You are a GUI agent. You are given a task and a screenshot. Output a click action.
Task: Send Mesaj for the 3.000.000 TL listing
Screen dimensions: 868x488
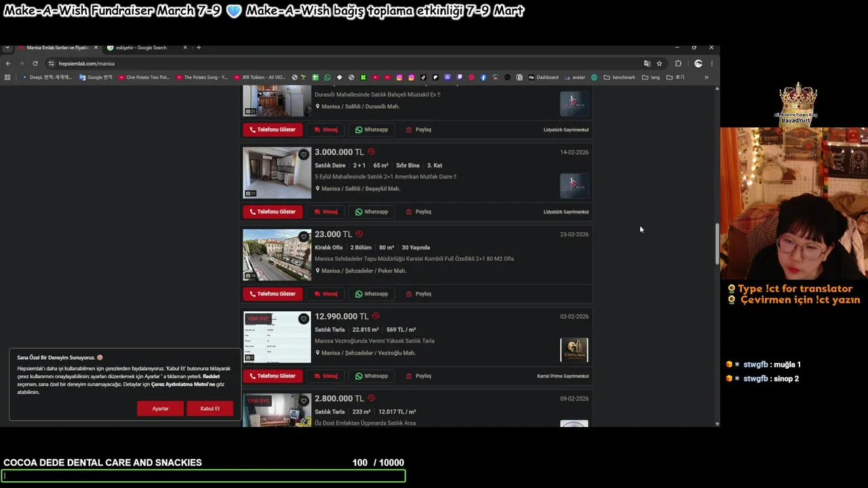(326, 211)
